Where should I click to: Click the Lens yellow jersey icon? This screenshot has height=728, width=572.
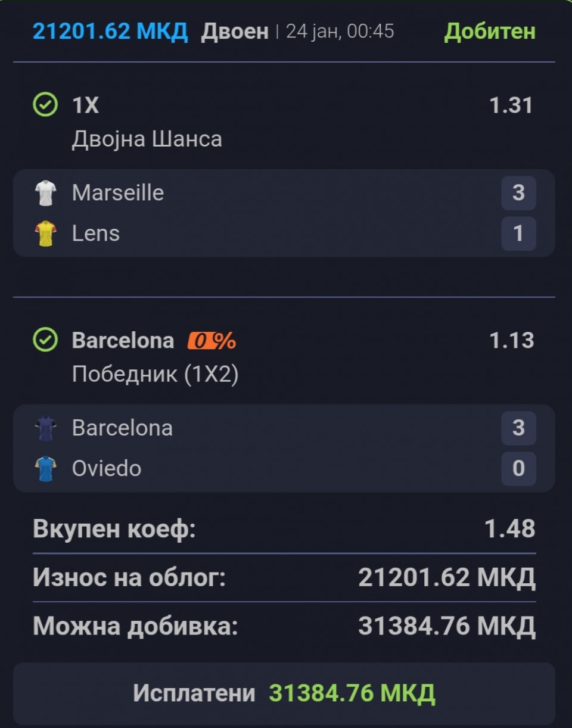45,234
